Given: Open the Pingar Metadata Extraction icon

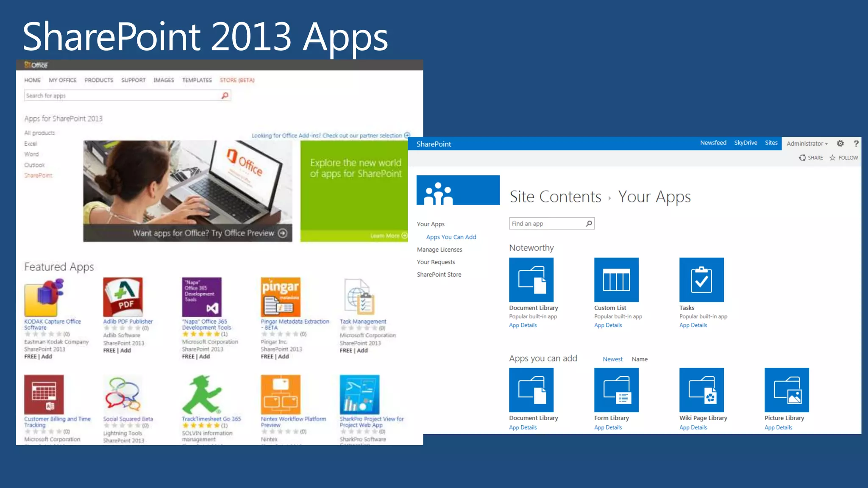Looking at the screenshot, I should 281,297.
